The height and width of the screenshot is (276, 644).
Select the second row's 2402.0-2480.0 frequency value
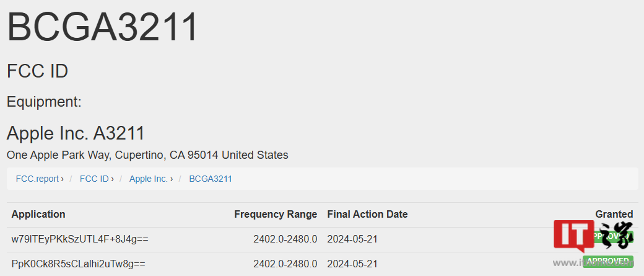(x=285, y=264)
